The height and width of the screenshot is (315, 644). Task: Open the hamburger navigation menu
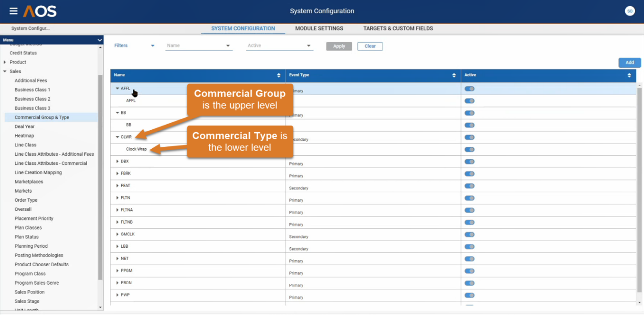pyautogui.click(x=13, y=11)
